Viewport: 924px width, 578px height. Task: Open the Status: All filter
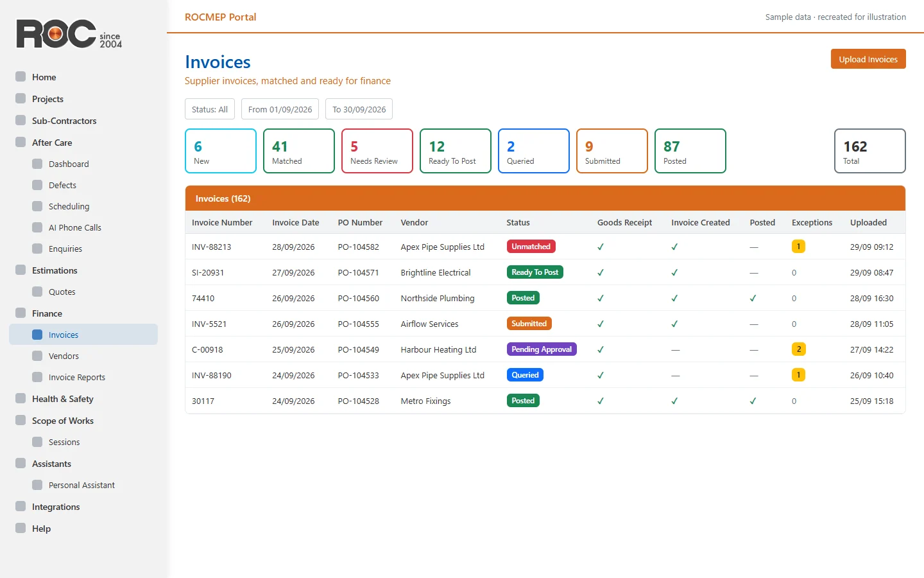[x=210, y=109]
